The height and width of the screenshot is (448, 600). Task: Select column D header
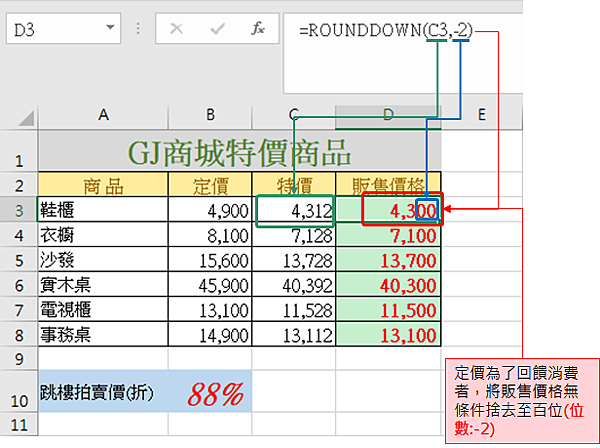tap(388, 115)
